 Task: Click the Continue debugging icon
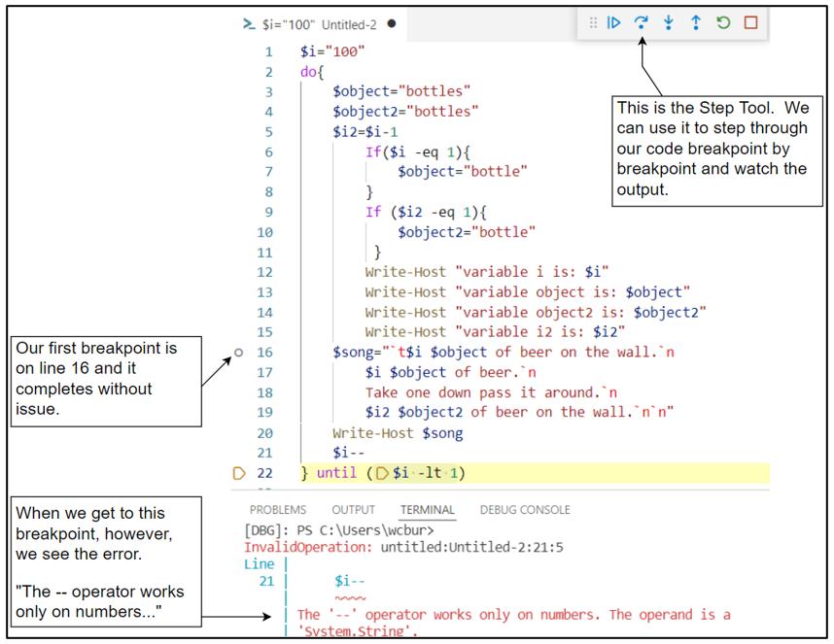615,24
